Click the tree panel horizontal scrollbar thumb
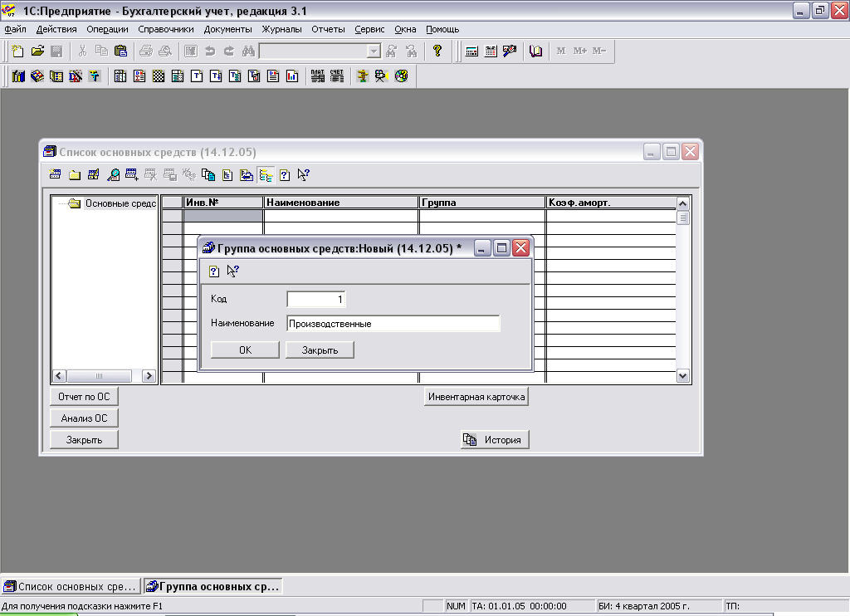Viewport: 850px width, 616px height. coord(99,376)
